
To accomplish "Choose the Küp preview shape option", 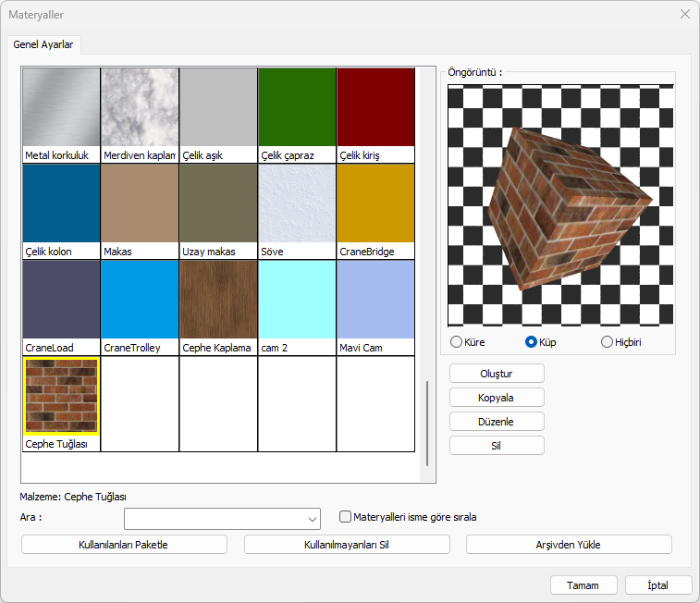I will [x=532, y=342].
